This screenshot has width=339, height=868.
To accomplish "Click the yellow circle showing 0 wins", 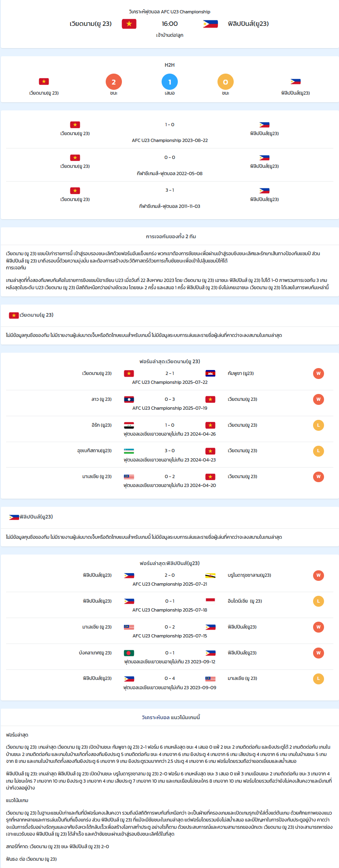I will click(226, 82).
